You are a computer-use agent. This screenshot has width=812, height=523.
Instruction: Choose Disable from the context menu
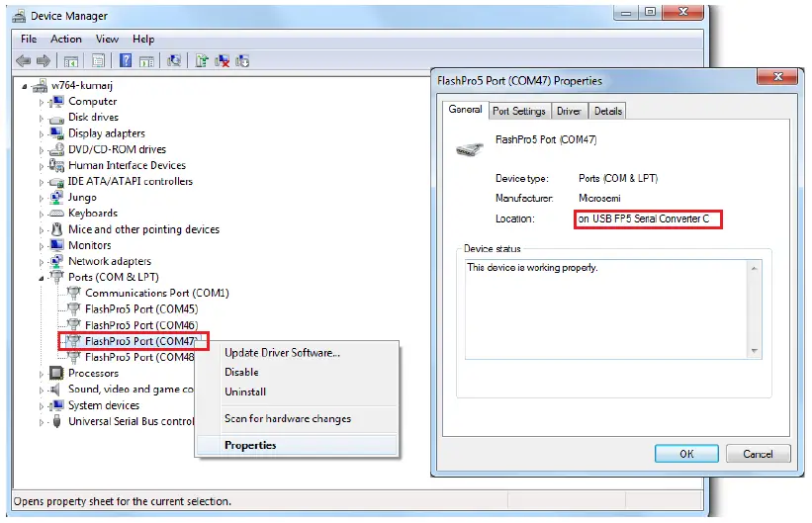[297, 372]
